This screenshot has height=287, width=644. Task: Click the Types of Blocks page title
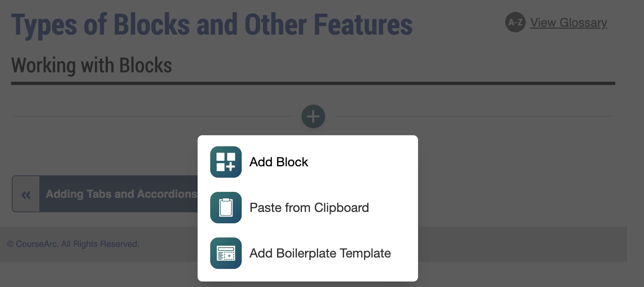coord(213,24)
